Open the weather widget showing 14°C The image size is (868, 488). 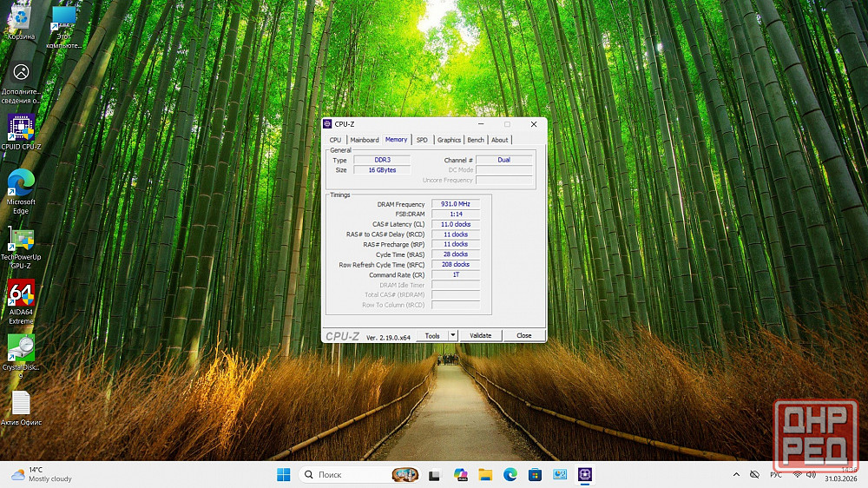(41, 474)
